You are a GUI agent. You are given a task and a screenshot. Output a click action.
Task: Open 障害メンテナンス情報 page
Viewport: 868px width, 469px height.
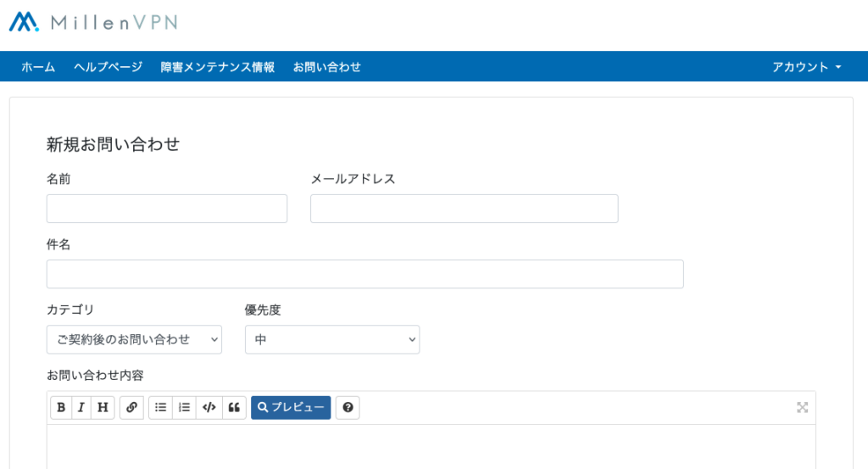coord(218,67)
